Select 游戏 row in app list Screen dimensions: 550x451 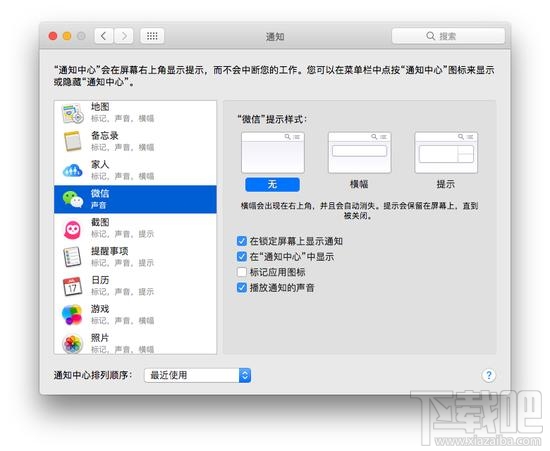[135, 315]
